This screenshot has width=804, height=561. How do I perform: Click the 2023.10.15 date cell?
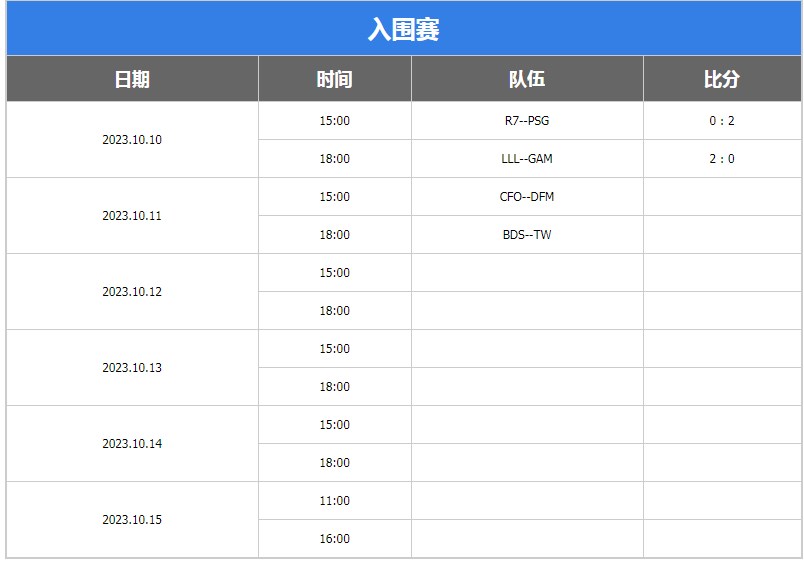pos(132,520)
